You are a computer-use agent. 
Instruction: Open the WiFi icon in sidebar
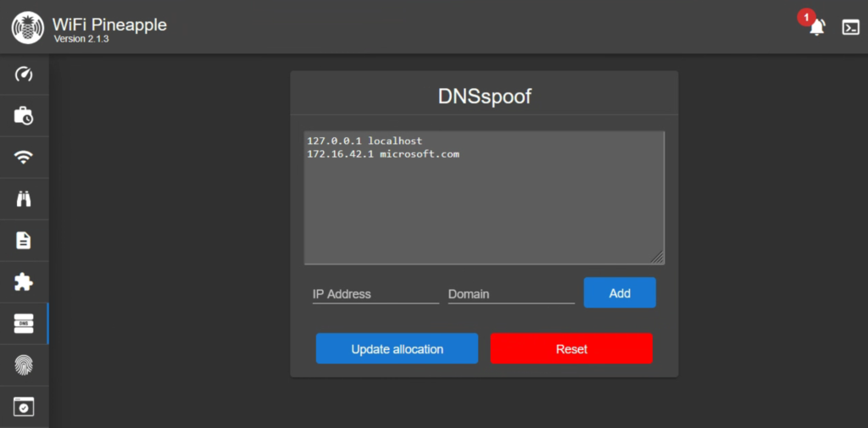coord(23,158)
